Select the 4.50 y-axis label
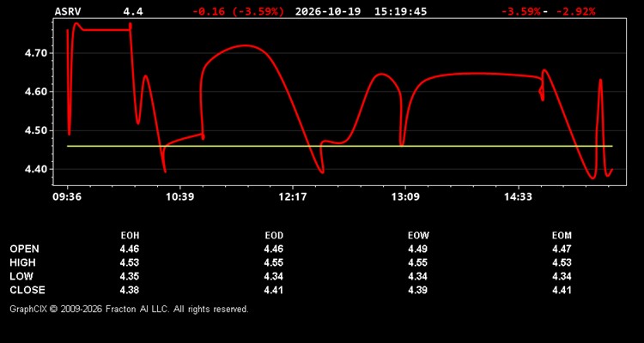Image resolution: width=644 pixels, height=343 pixels. [37, 130]
